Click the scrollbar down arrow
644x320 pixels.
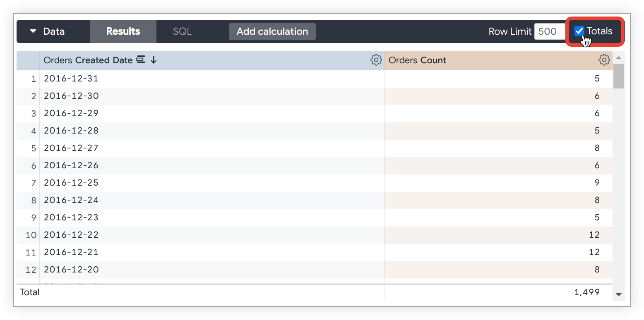click(619, 294)
